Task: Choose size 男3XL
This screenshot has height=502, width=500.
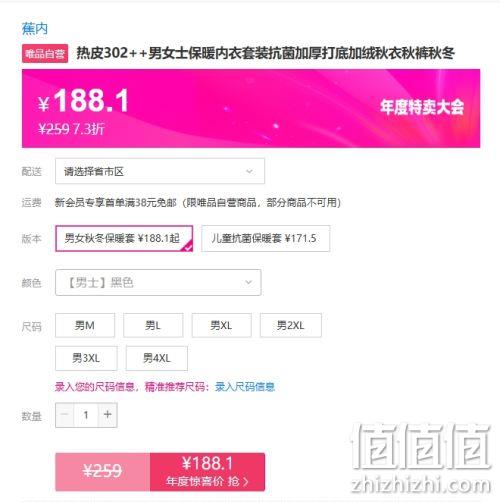Action: click(86, 358)
